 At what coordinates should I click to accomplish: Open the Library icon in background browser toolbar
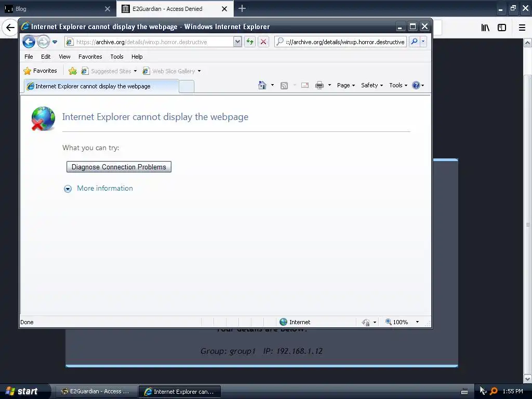coord(485,28)
